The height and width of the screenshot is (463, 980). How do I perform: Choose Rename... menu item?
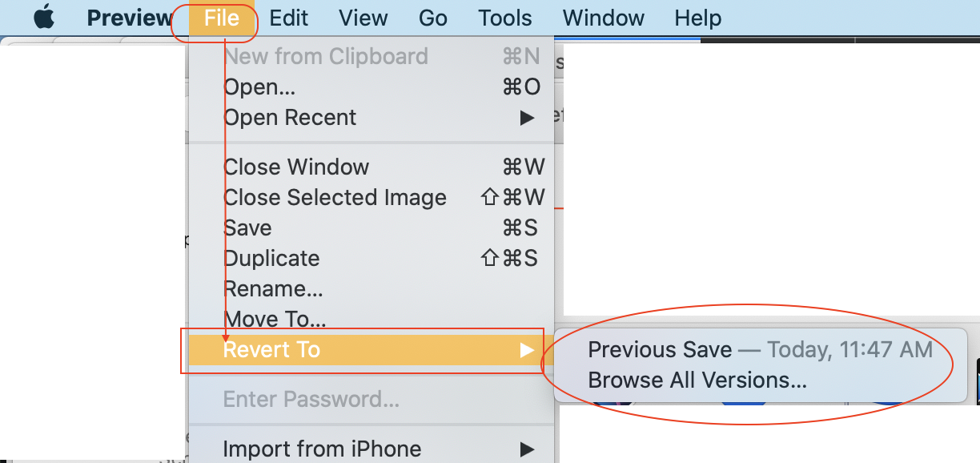(x=273, y=289)
